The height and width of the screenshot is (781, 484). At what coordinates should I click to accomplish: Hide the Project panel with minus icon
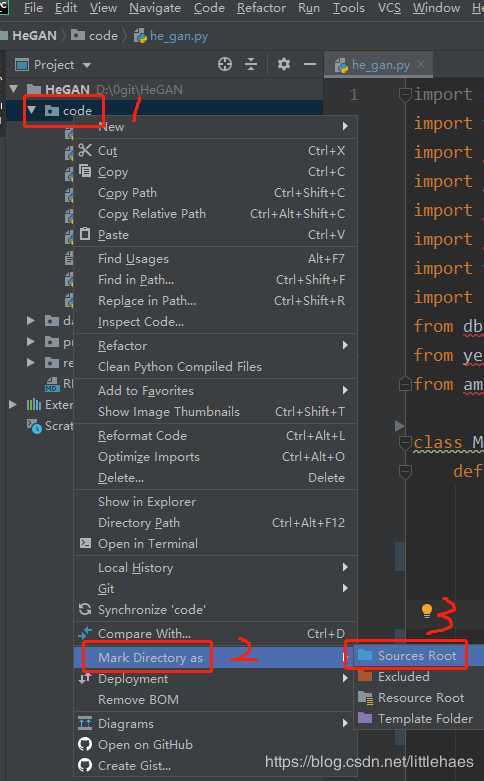coord(310,64)
